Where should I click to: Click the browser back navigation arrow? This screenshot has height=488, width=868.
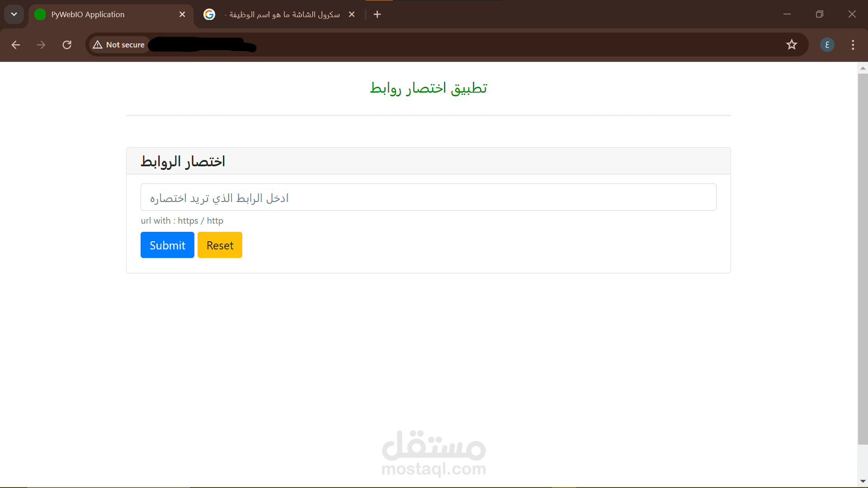(16, 45)
